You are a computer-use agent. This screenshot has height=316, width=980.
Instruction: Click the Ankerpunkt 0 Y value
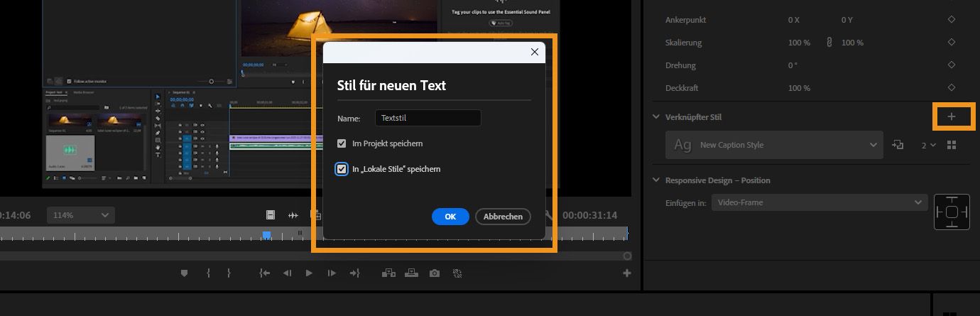pos(847,20)
